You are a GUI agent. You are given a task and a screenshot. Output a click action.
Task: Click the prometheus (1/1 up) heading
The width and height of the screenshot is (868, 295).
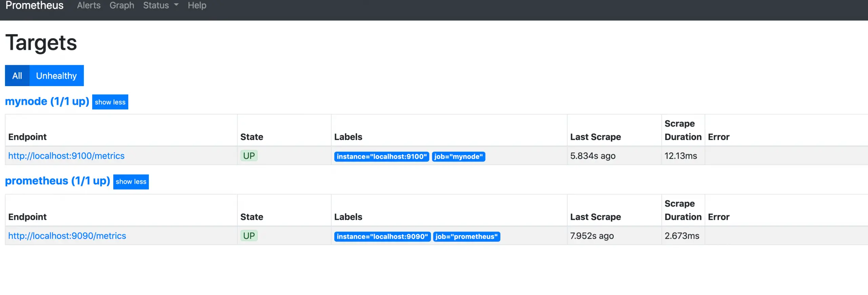[x=58, y=181]
